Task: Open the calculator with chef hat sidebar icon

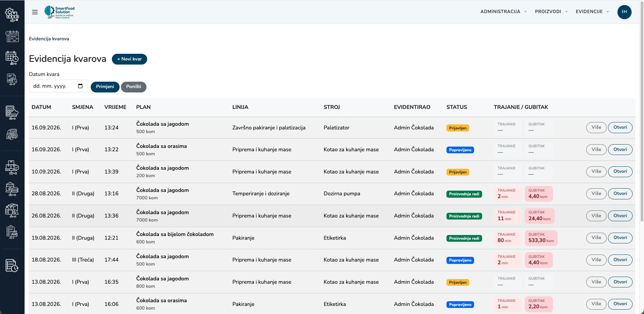Action: tap(12, 113)
